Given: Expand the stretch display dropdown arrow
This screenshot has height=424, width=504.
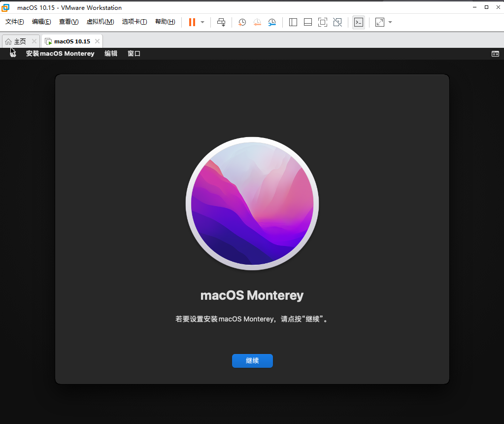Looking at the screenshot, I should tap(390, 22).
